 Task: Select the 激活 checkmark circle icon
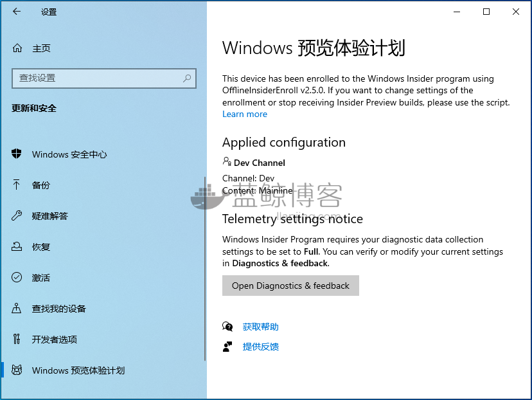click(17, 277)
